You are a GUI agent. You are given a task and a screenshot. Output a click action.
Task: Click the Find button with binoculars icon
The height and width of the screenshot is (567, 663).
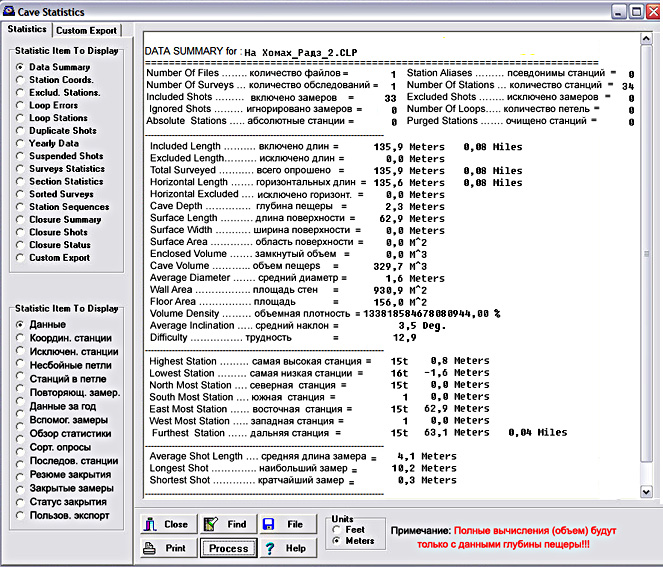point(225,524)
